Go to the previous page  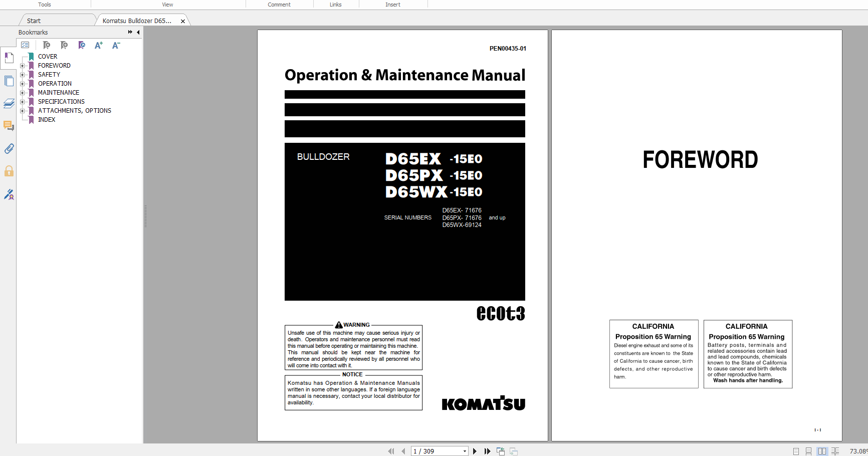(403, 451)
